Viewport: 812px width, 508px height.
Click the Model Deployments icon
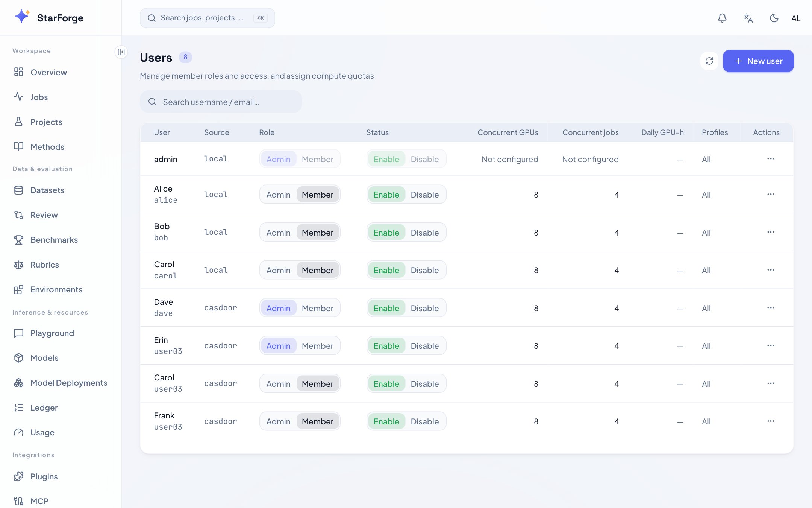point(18,383)
